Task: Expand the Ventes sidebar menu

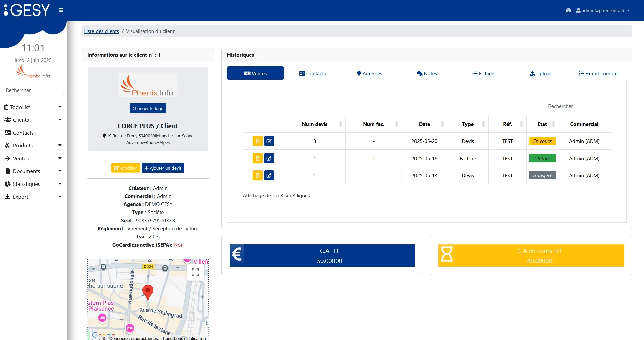Action: pyautogui.click(x=33, y=158)
